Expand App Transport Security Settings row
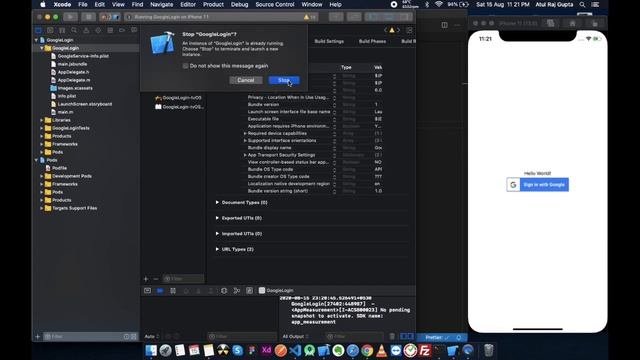This screenshot has height=360, width=640. point(245,155)
